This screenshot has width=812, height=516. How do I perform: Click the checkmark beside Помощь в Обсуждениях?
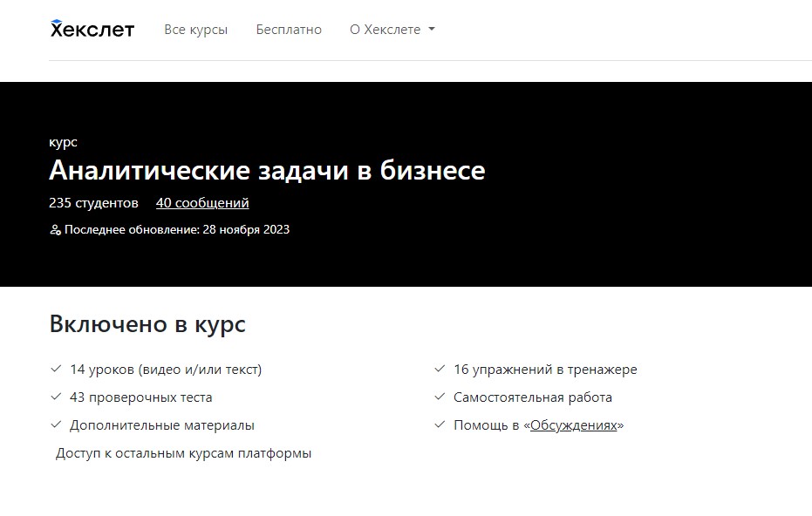440,424
